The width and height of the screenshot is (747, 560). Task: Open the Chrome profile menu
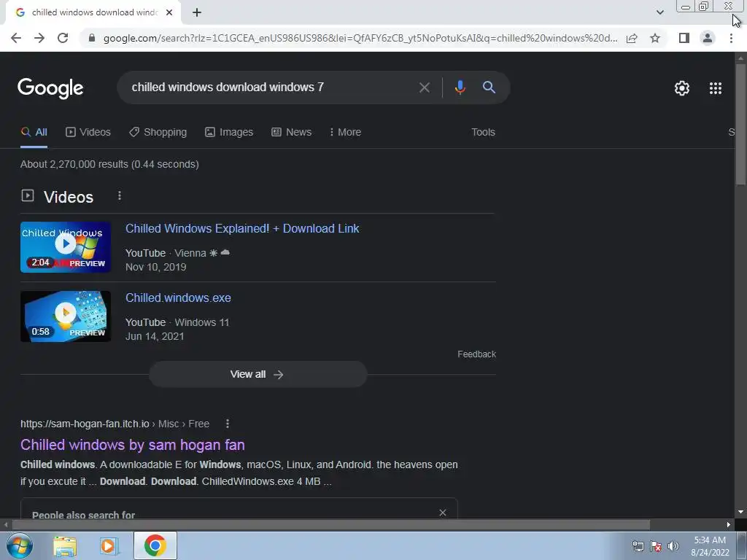coord(708,38)
